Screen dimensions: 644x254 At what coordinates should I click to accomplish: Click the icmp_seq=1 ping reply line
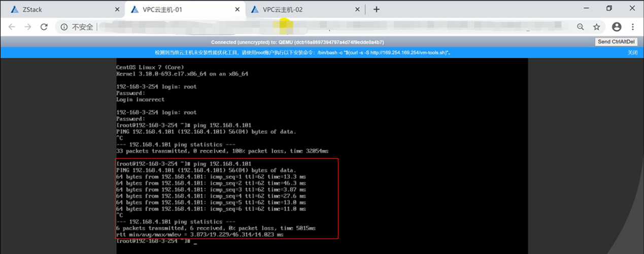(211, 177)
